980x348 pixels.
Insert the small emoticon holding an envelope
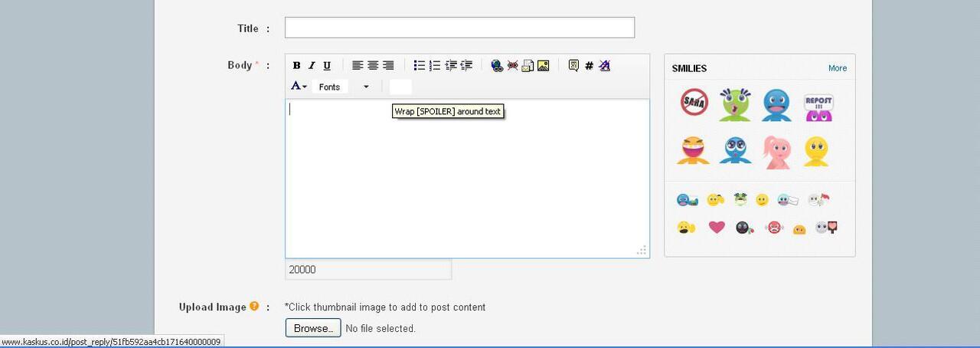pyautogui.click(x=789, y=200)
